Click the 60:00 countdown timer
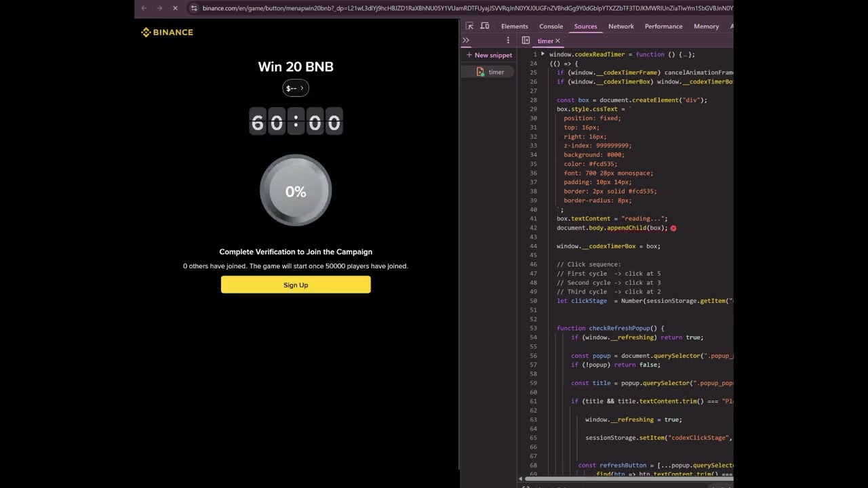Screen dimensions: 868x488 [296, 122]
